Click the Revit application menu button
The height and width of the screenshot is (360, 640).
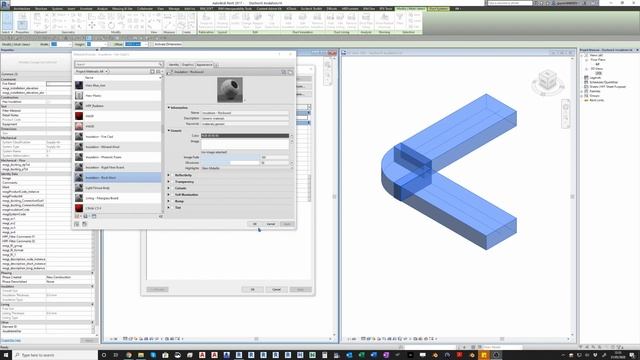5,3
